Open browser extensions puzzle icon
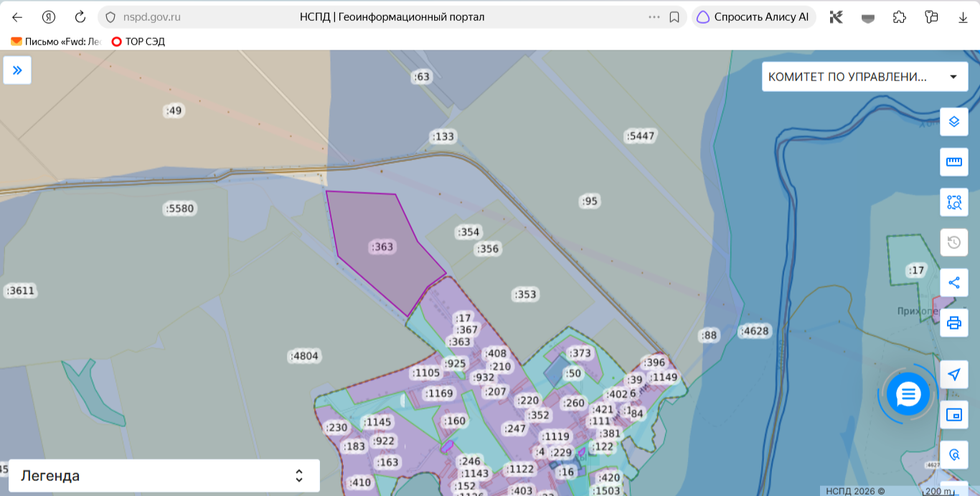 pyautogui.click(x=899, y=17)
